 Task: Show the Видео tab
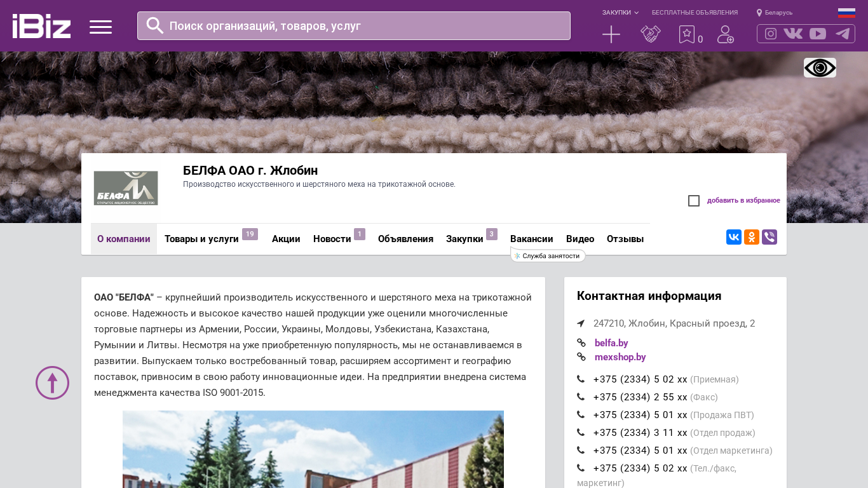click(x=580, y=239)
